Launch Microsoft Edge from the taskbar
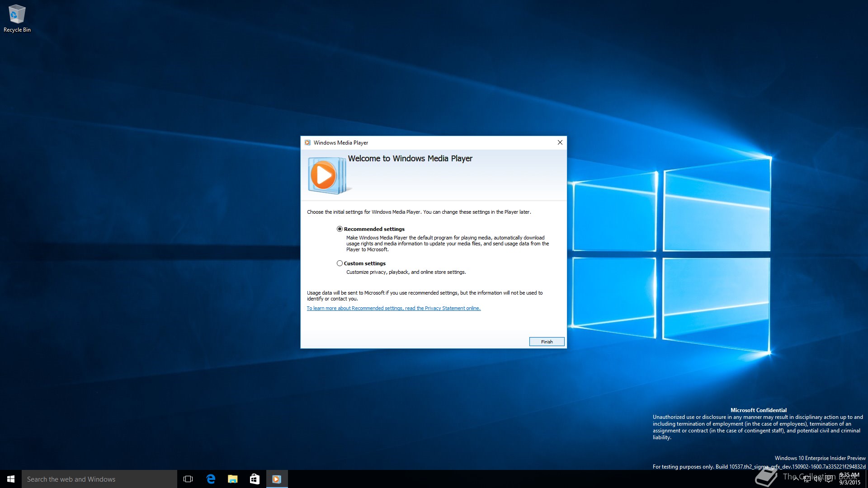This screenshot has height=488, width=868. coord(211,479)
